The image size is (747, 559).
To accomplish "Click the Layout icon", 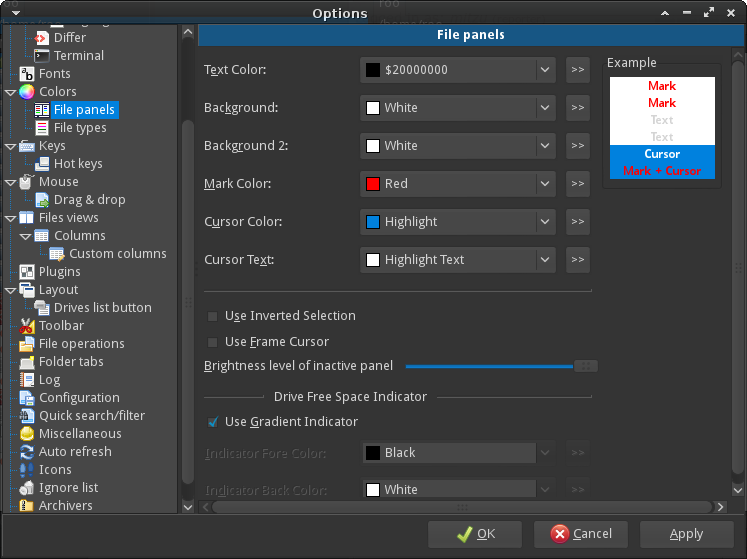I will (x=27, y=290).
